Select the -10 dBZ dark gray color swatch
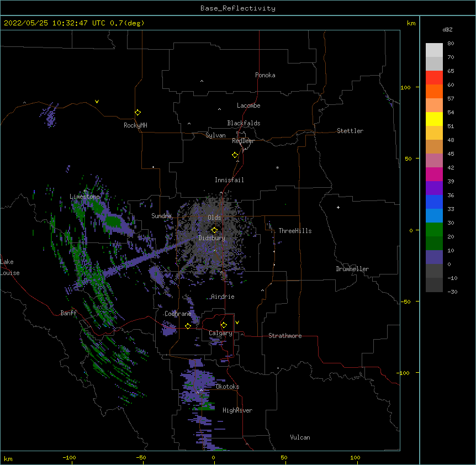The image size is (476, 465). point(434,285)
